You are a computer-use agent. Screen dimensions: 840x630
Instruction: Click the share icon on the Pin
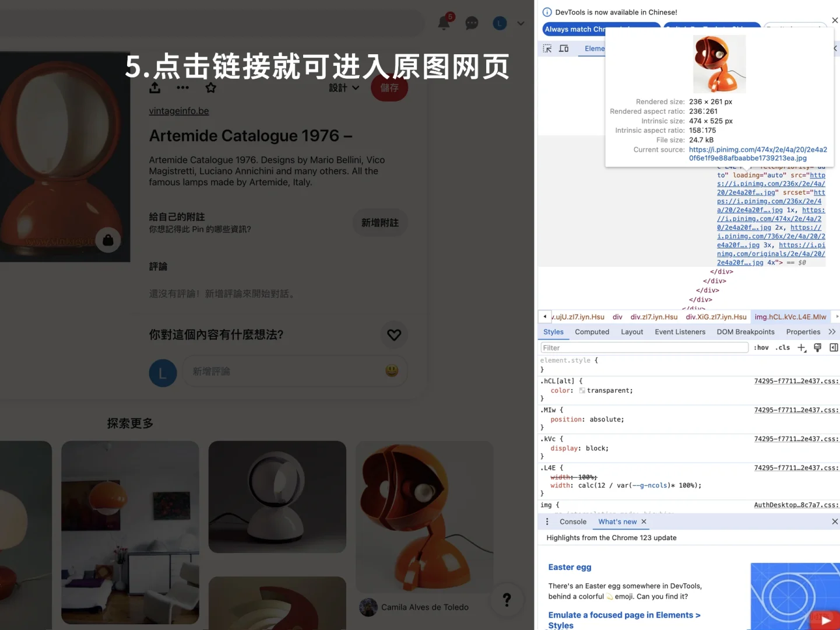click(154, 87)
